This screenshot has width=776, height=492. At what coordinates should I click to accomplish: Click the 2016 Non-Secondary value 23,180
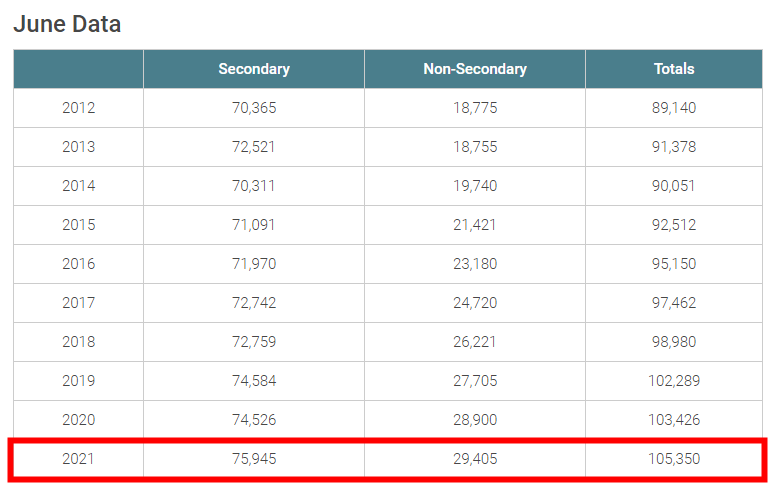[475, 264]
